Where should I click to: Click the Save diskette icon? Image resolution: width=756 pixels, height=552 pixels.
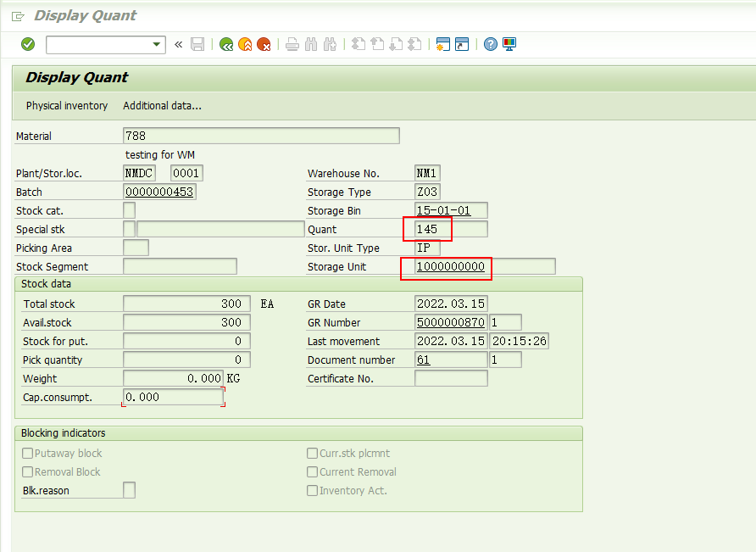click(197, 44)
